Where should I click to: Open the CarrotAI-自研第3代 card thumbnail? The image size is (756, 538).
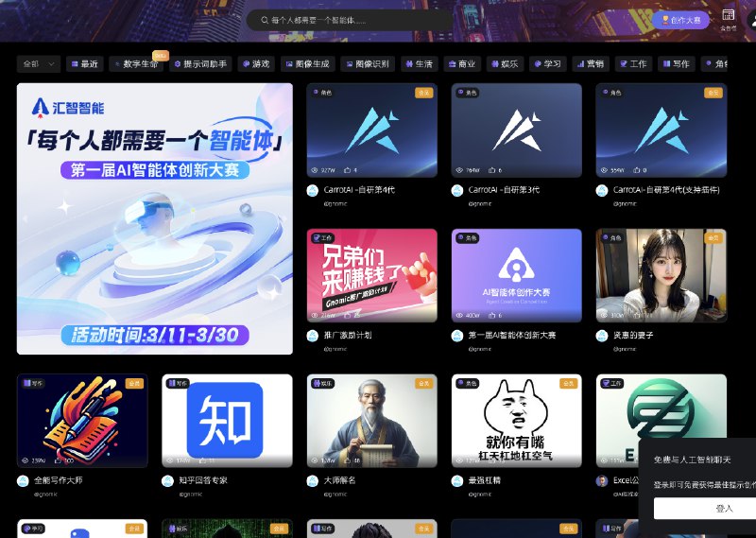pos(516,130)
